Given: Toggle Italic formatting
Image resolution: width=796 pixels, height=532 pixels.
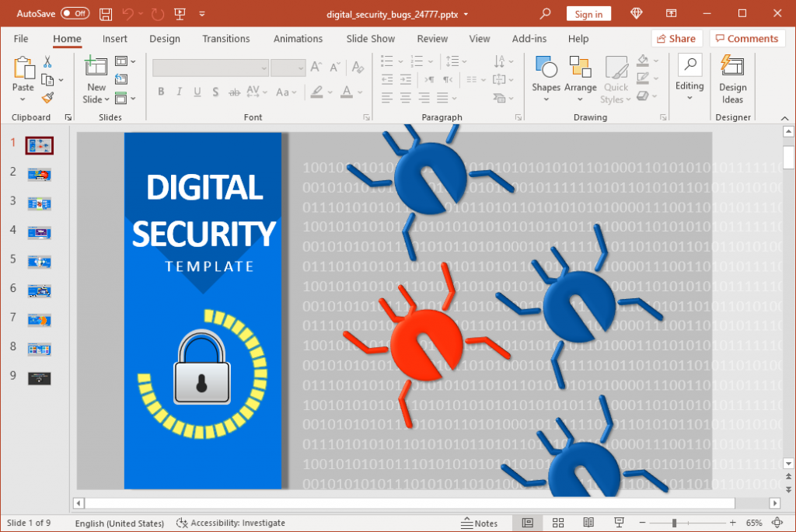Looking at the screenshot, I should click(178, 92).
